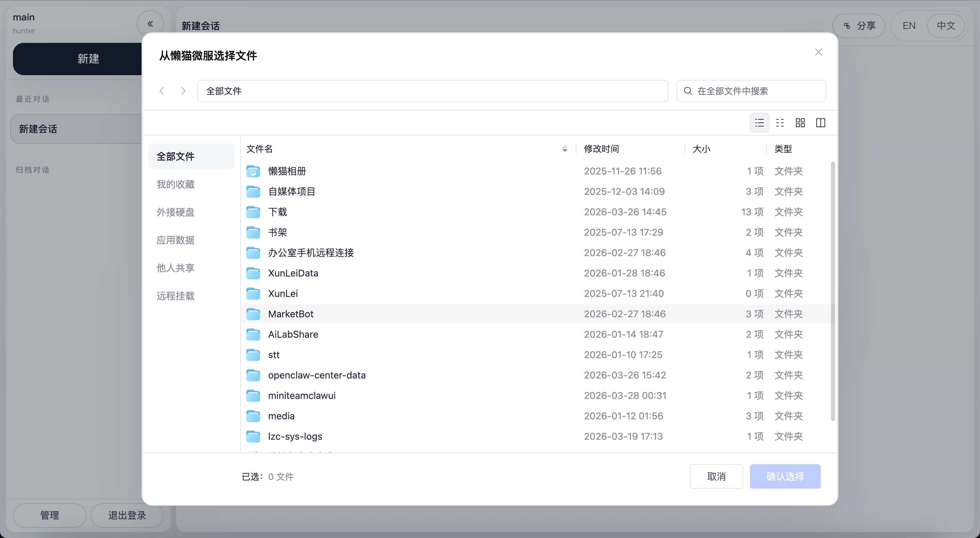The image size is (980, 538).
Task: Sort list by 修改时间 column header
Action: pyautogui.click(x=602, y=149)
